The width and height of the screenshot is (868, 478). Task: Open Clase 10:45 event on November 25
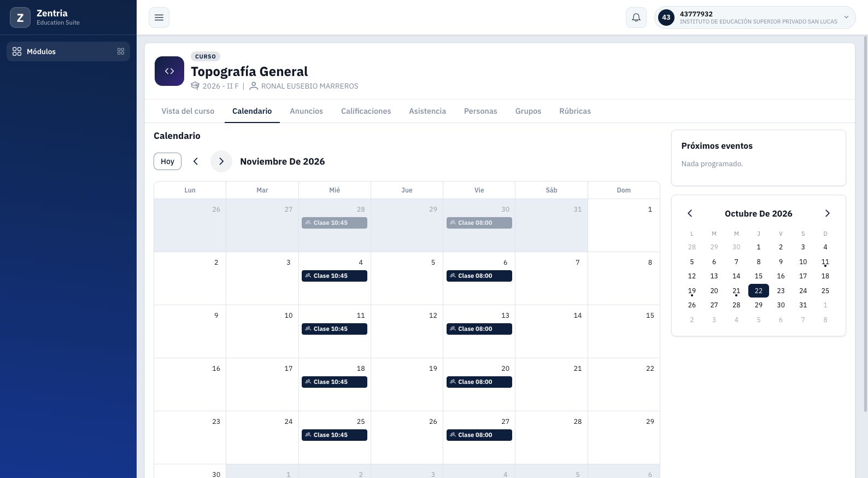coord(335,435)
